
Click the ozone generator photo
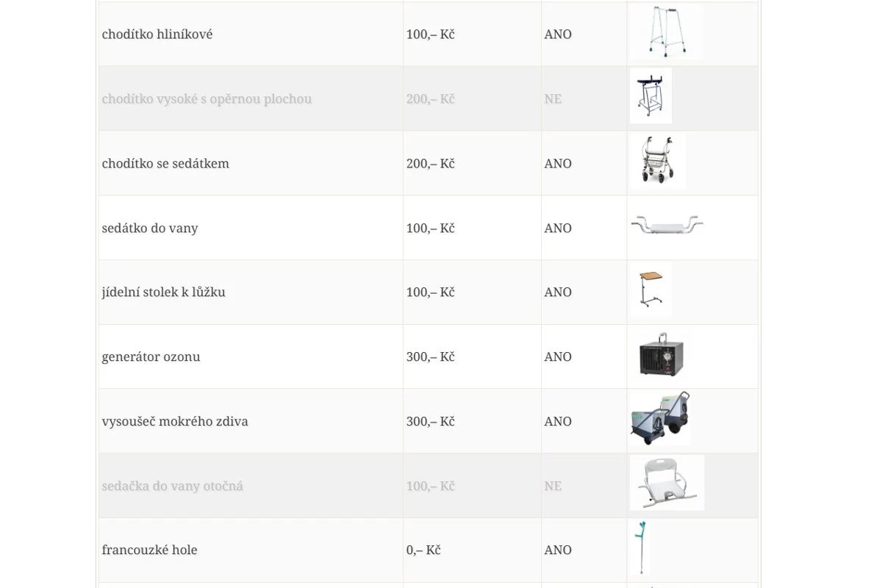point(661,355)
